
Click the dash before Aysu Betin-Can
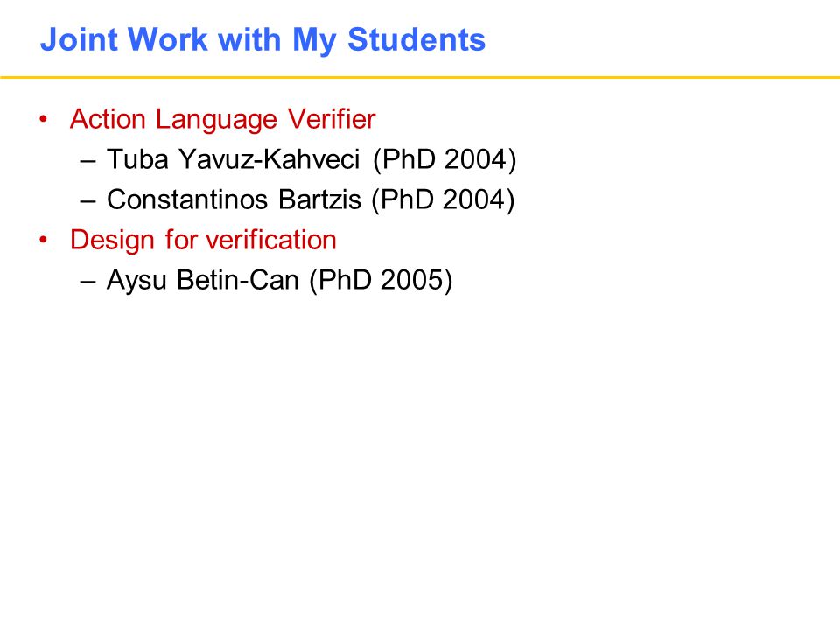click(87, 282)
